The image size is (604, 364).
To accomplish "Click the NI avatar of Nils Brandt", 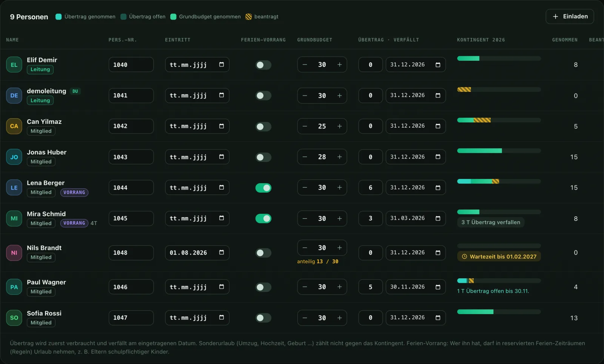I will pos(14,253).
